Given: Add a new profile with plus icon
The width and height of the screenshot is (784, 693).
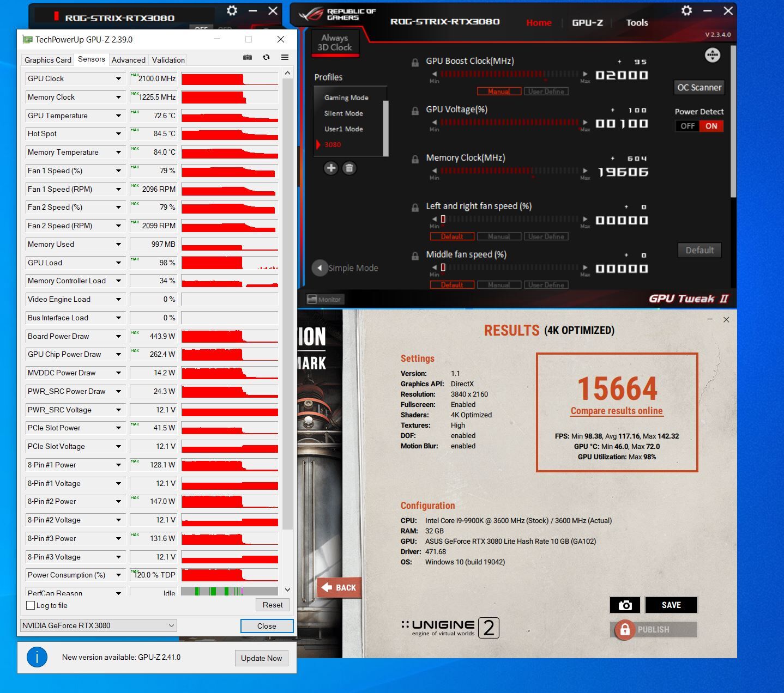Looking at the screenshot, I should 331,168.
